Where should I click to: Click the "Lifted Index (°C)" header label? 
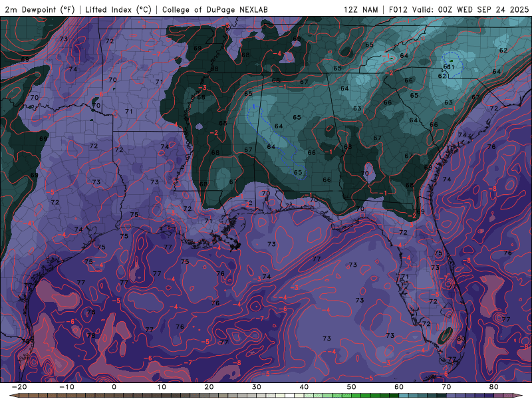(118, 9)
